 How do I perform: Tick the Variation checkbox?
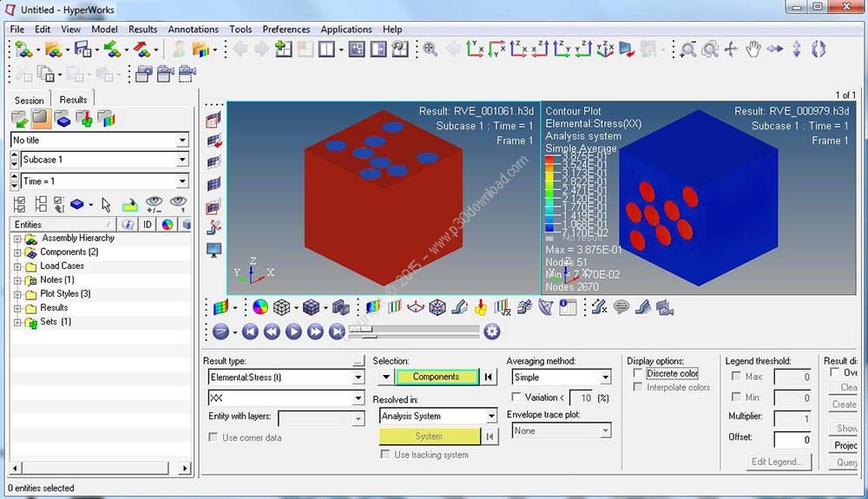point(516,397)
